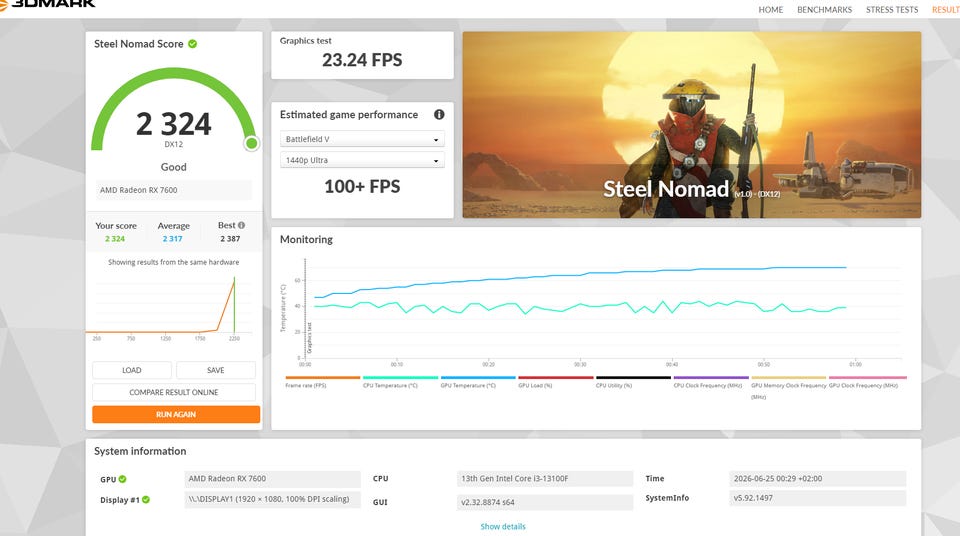This screenshot has width=960, height=536.
Task: Open the Battlefield V game dropdown
Action: click(x=362, y=139)
